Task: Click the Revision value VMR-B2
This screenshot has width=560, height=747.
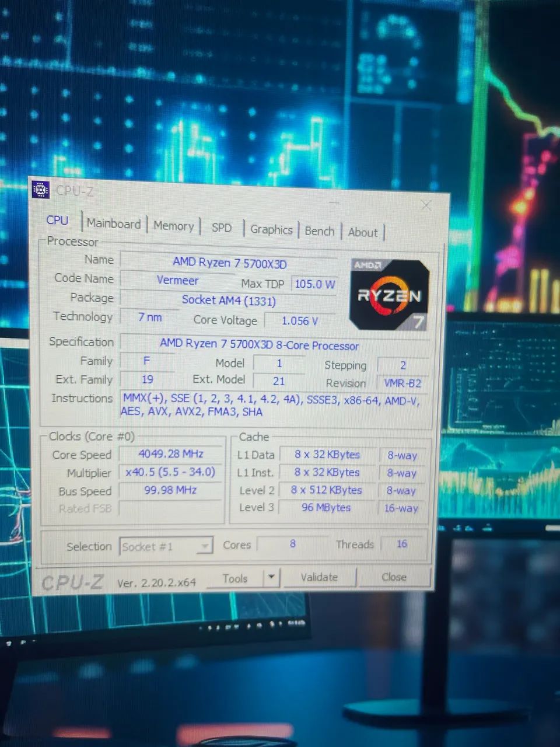Action: (402, 383)
